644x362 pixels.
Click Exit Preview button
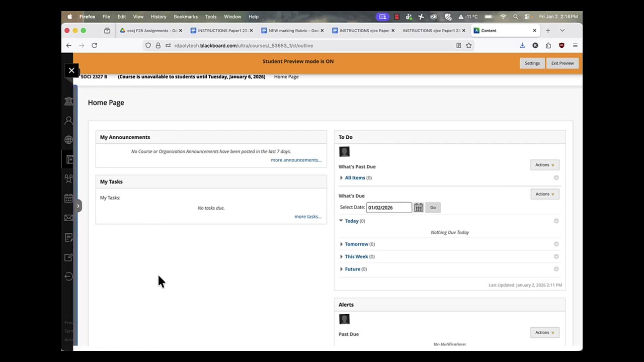pyautogui.click(x=562, y=63)
